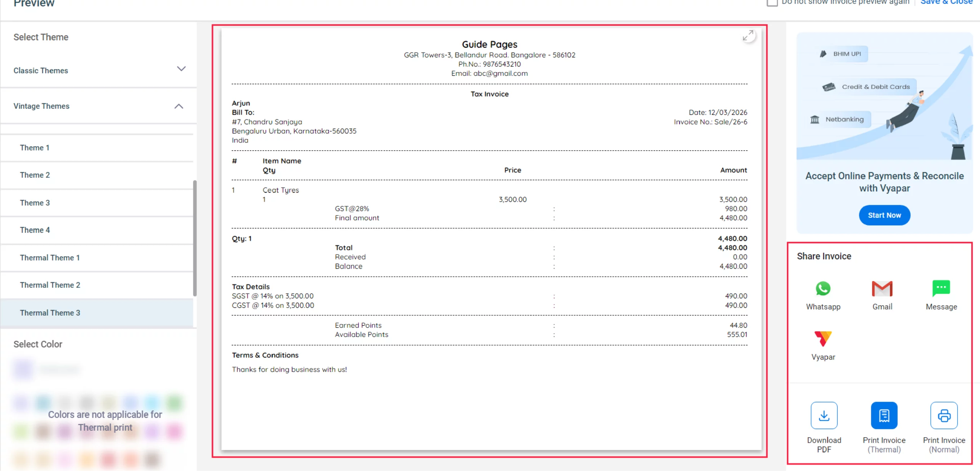This screenshot has height=471, width=980.
Task: Expand the Classic Themes section
Action: pyautogui.click(x=181, y=69)
